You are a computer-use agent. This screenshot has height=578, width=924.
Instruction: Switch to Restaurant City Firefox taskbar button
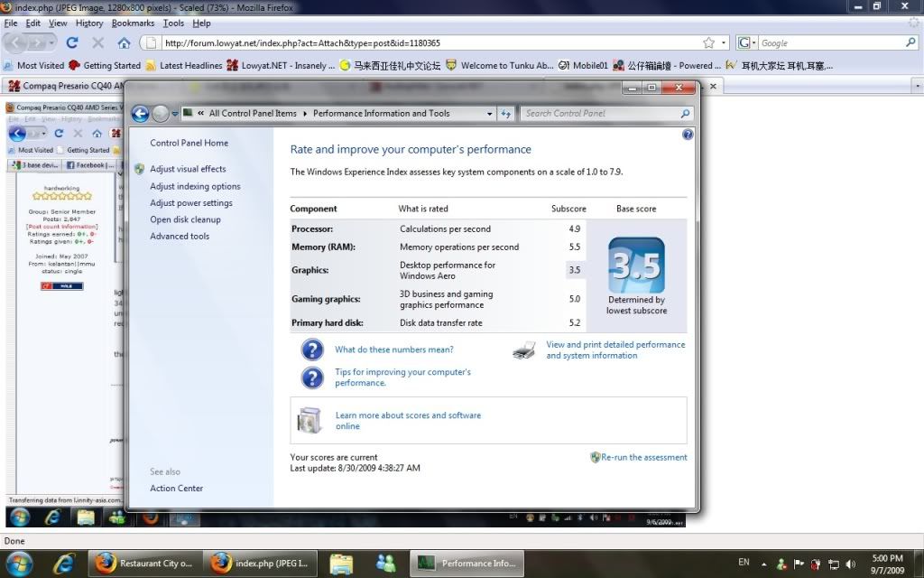(x=145, y=564)
